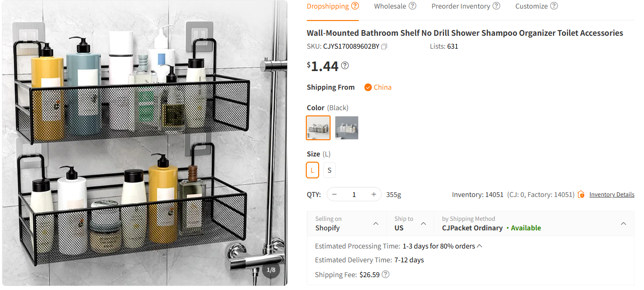
Task: Increase quantity with the plus button
Action: (373, 194)
